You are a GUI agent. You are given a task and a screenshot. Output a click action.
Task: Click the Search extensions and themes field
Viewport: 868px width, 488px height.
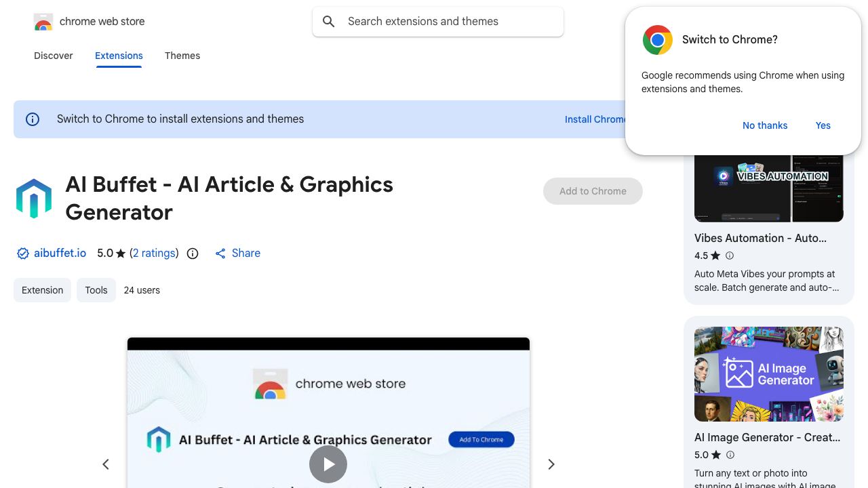tap(438, 22)
